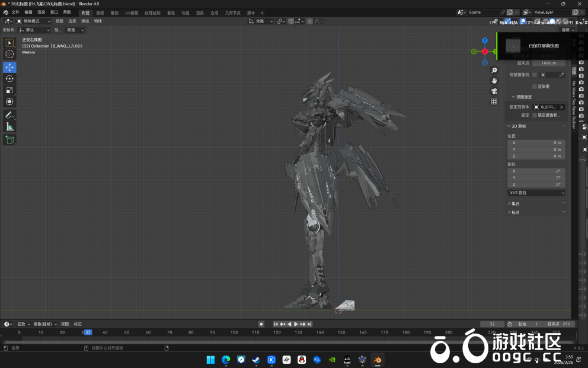
Task: Toggle camera view with the camera icon
Action: 494,91
